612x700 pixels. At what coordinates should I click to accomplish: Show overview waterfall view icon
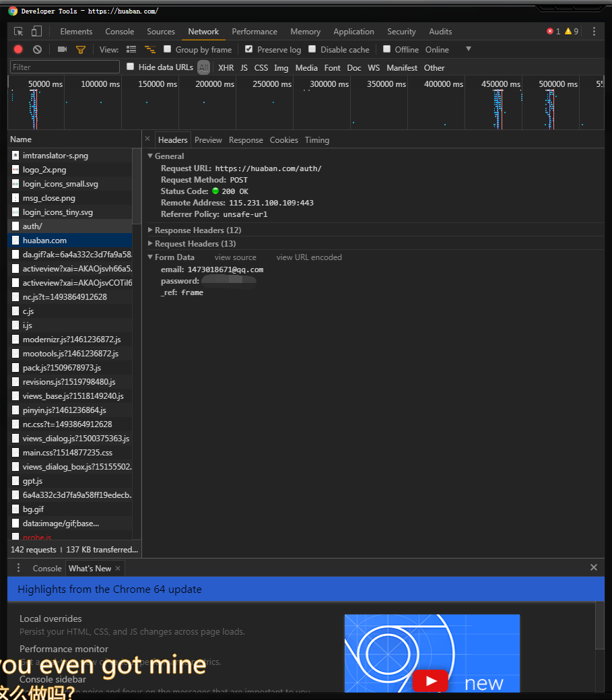tap(150, 50)
